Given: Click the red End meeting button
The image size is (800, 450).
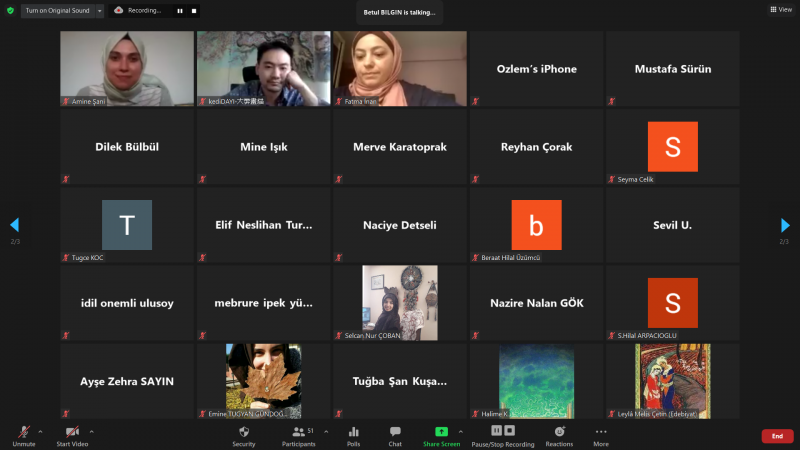Looking at the screenshot, I should [777, 436].
